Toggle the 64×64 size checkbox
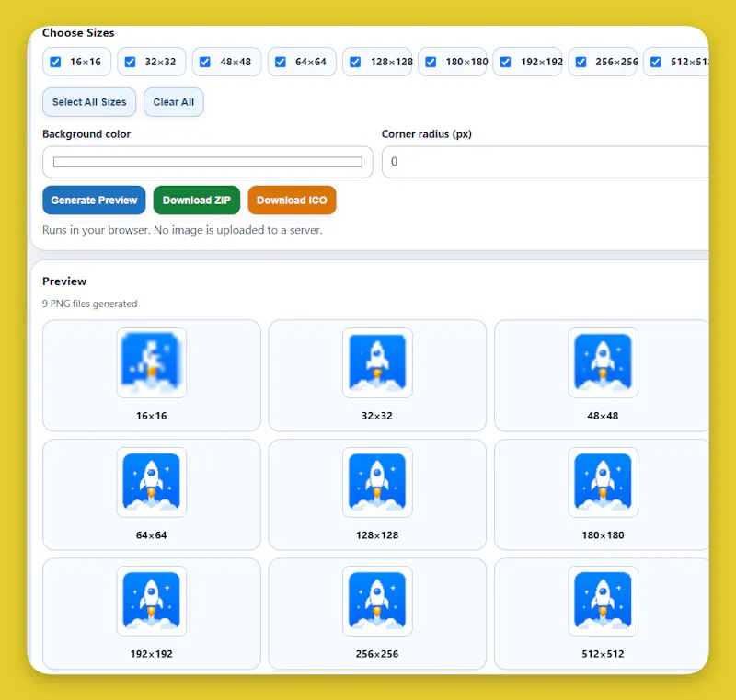 click(281, 62)
